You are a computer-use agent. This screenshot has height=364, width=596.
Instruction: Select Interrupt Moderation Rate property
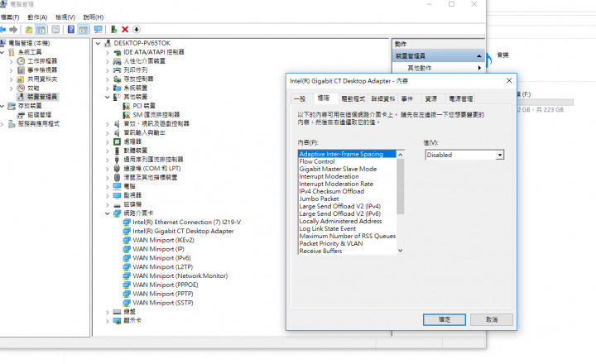click(336, 184)
